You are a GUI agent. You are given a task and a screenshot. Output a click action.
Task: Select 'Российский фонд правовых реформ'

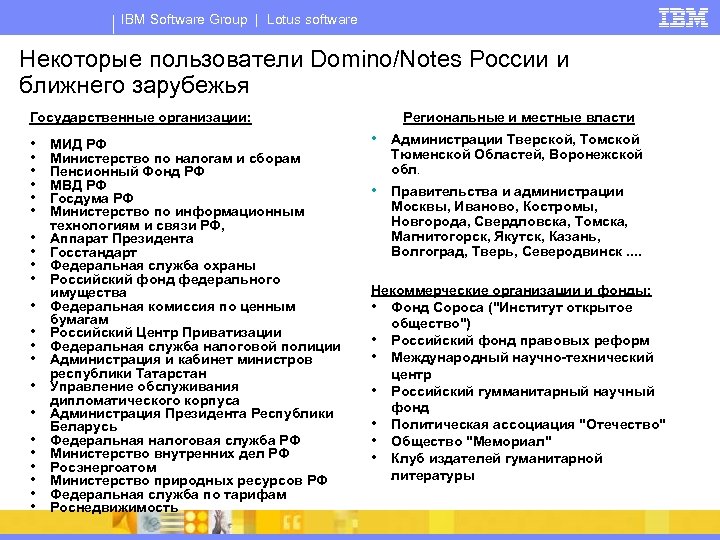(520, 341)
